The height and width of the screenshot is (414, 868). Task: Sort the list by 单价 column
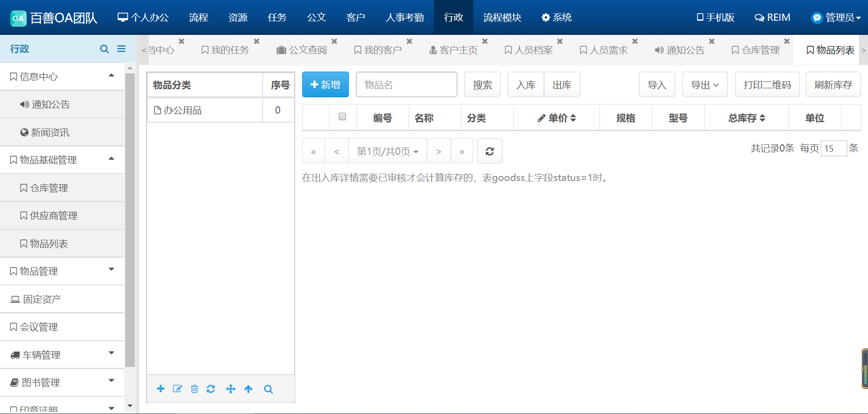[x=557, y=118]
